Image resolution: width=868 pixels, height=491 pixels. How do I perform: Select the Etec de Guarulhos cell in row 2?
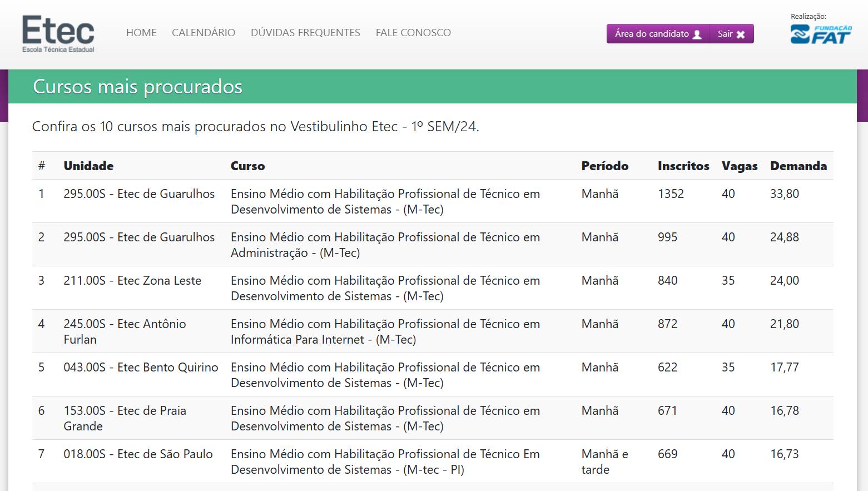tap(142, 245)
